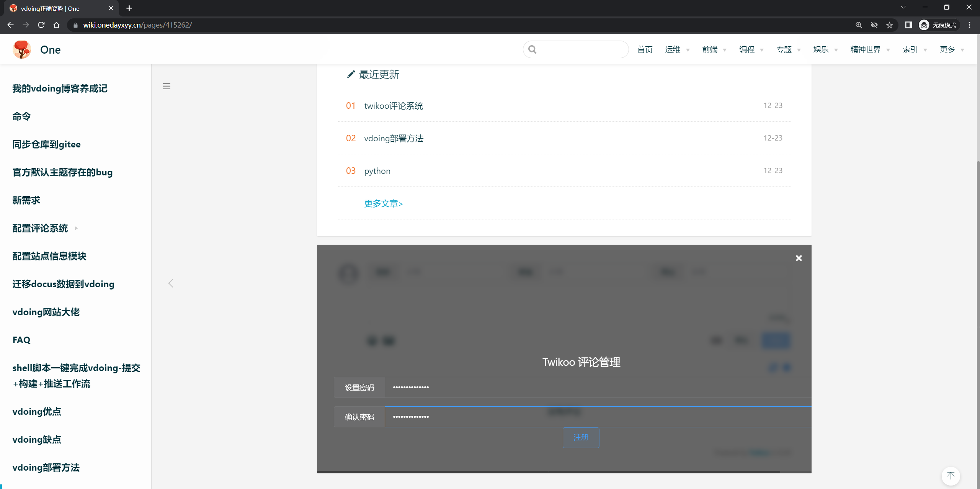Open python recent article
The width and height of the screenshot is (980, 489).
(377, 171)
